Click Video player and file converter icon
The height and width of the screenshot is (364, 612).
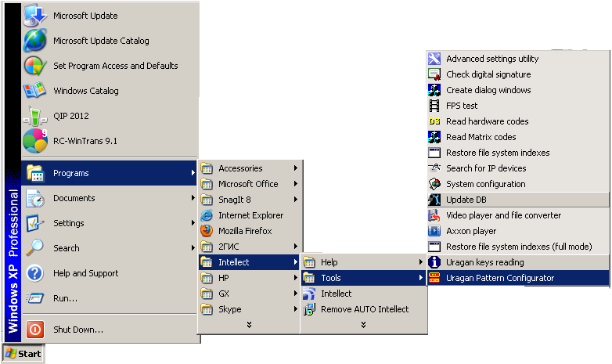coord(434,215)
